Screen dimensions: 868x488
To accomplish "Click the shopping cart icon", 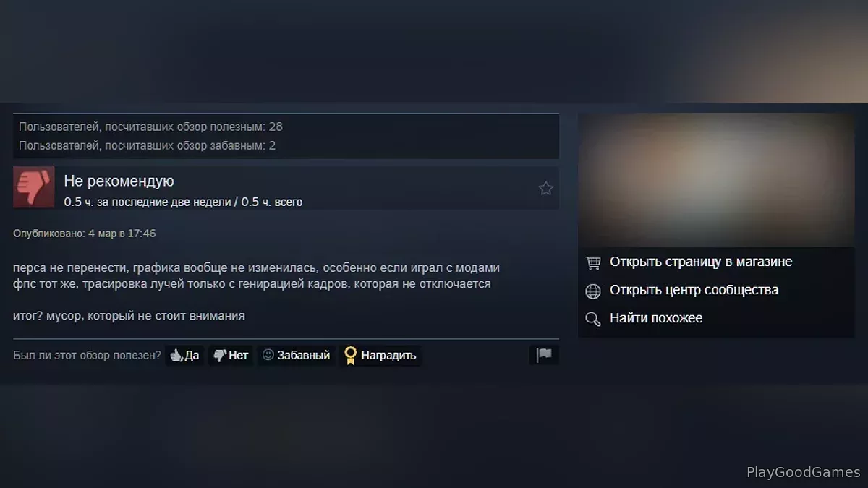I will 593,262.
